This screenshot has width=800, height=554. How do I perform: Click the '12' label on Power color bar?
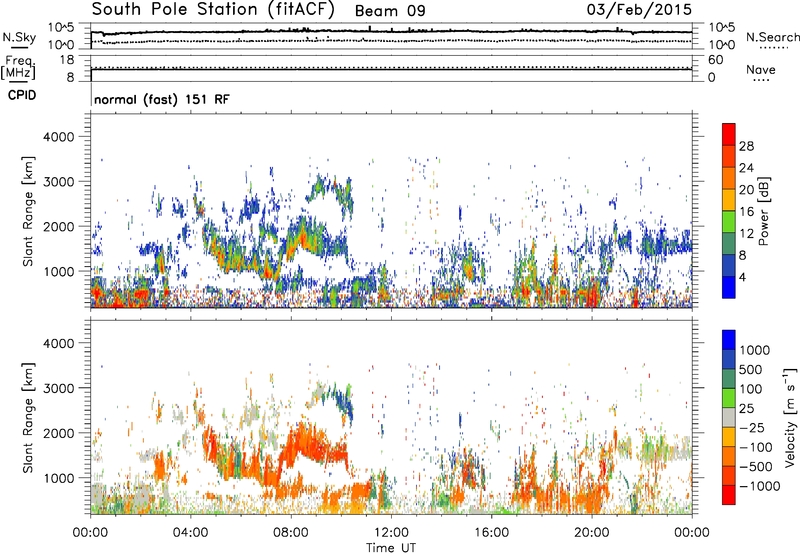tap(746, 234)
